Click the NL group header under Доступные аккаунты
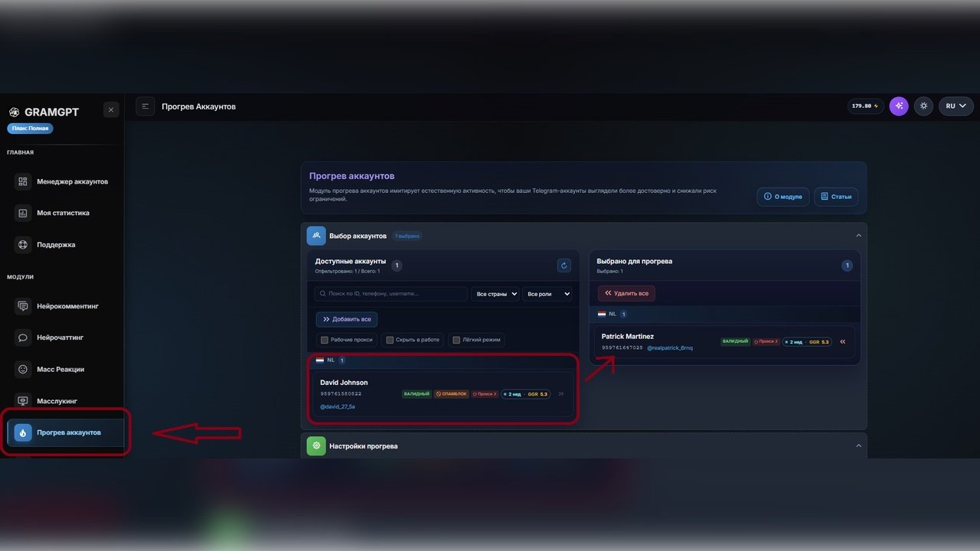Screen dimensions: 980x551 [443, 360]
